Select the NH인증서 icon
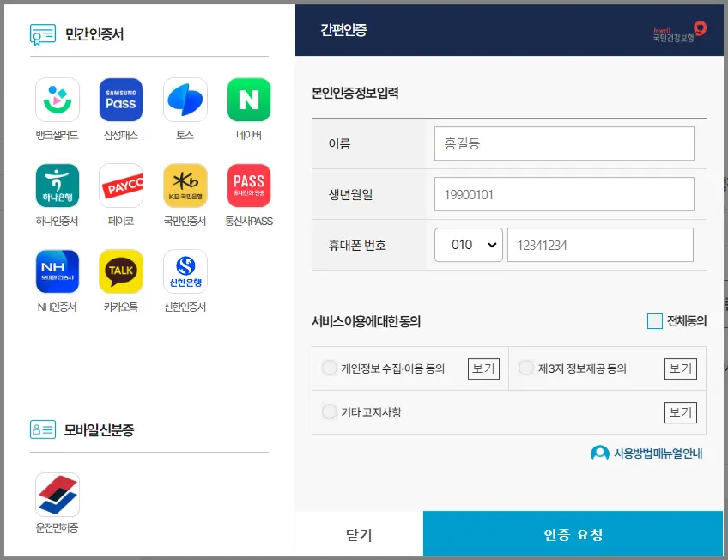The height and width of the screenshot is (560, 728). coord(58,271)
